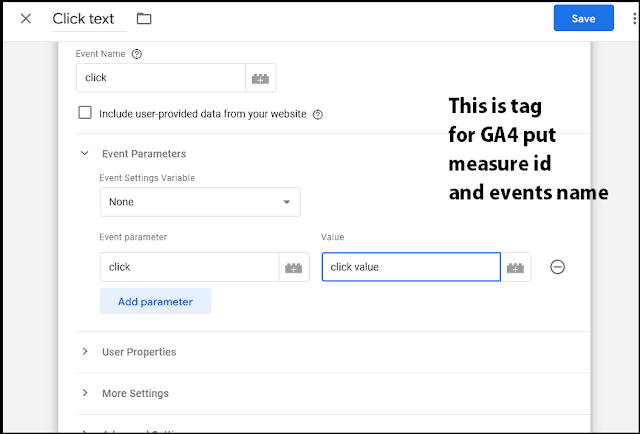Viewport: 640px width, 434px height.
Task: Close the tag editor with X
Action: click(x=26, y=19)
